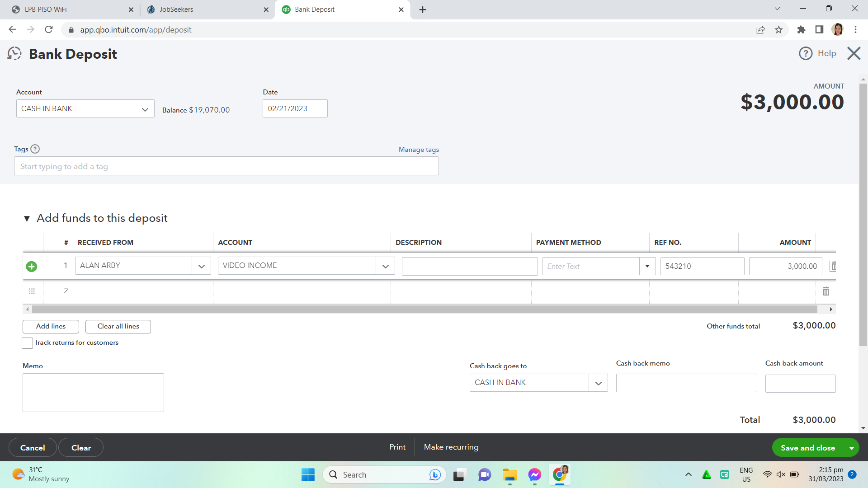Click into the Memo text box
Screen dimensions: 868x488
93,392
